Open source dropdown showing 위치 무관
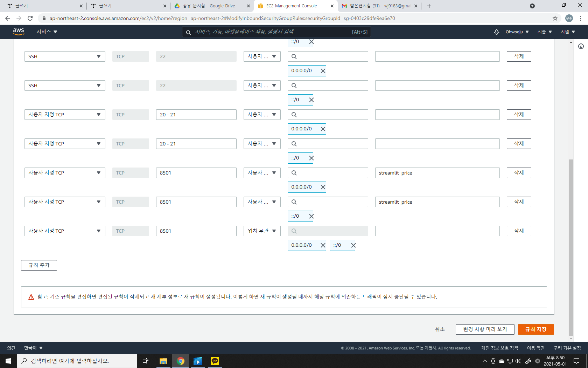This screenshot has height=368, width=588. 262,231
